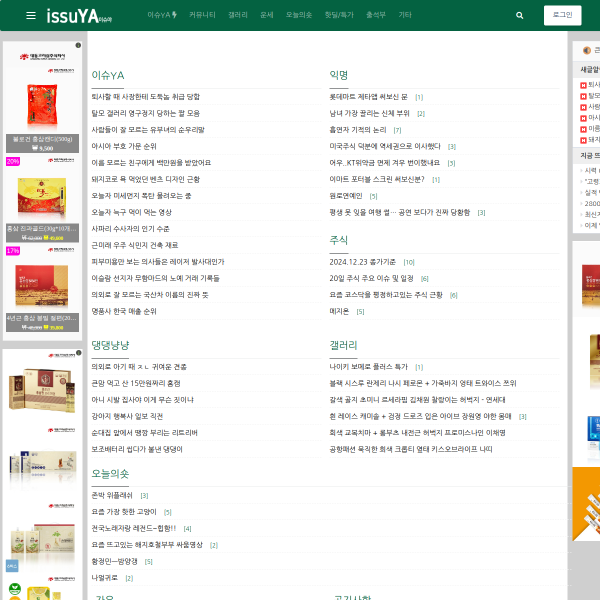
Task: Open right sidebar red gift box thumbnail
Action: coord(591,285)
